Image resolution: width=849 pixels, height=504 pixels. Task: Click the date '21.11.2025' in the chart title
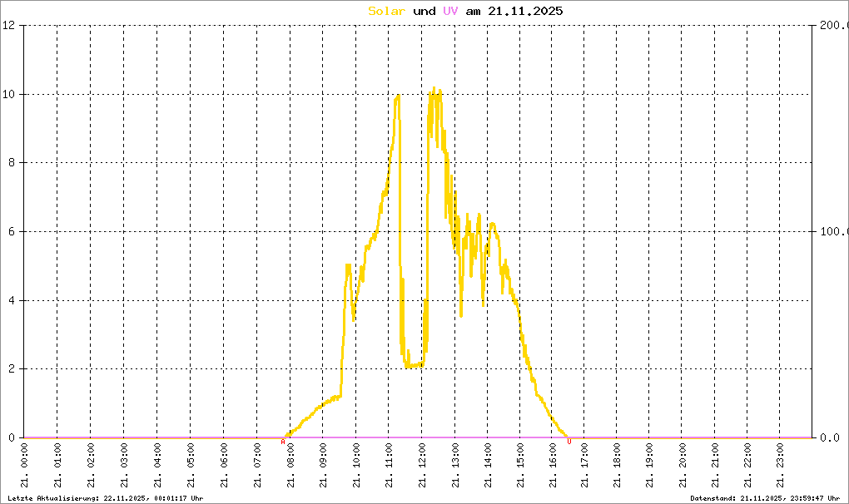point(525,11)
